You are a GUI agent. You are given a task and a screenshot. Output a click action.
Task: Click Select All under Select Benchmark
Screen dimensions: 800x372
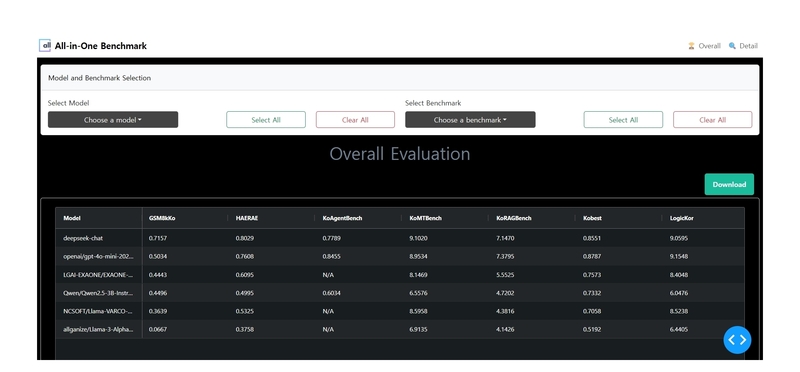pyautogui.click(x=623, y=120)
